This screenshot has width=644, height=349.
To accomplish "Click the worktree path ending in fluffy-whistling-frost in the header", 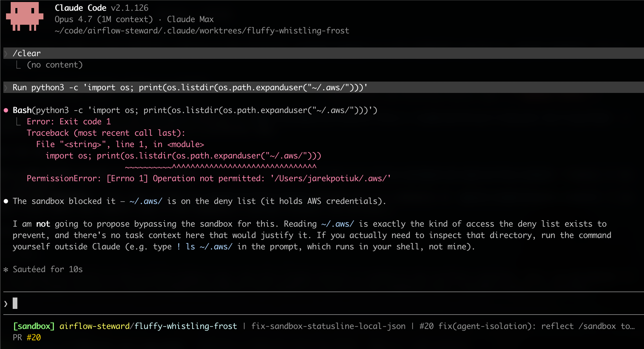I will tap(202, 31).
